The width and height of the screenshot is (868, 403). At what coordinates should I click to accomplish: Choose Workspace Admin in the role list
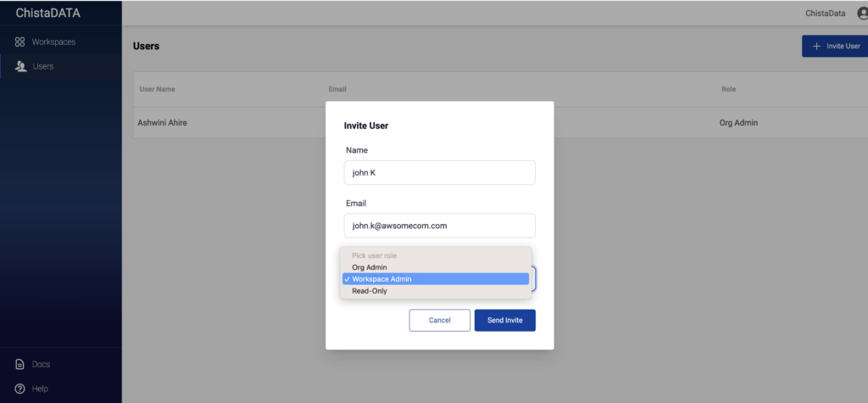[436, 279]
